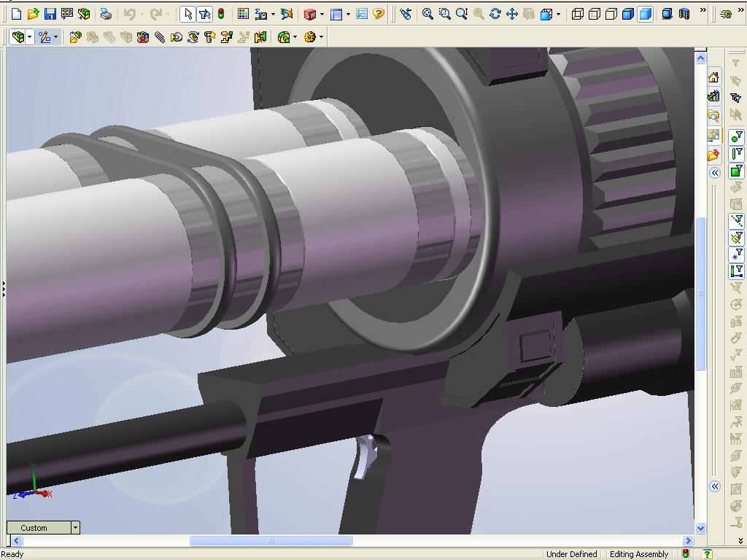
Task: Click the Rebuild traffic light icon
Action: [221, 14]
